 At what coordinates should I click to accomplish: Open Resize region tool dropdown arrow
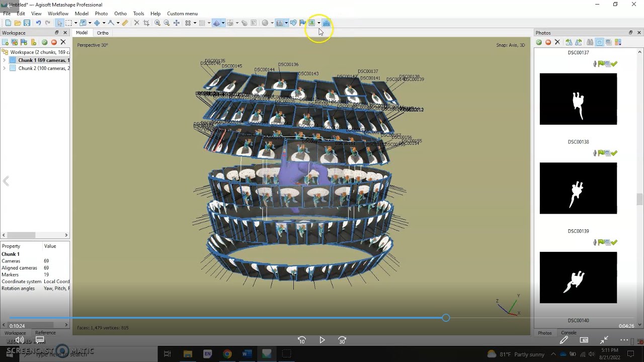[90, 23]
